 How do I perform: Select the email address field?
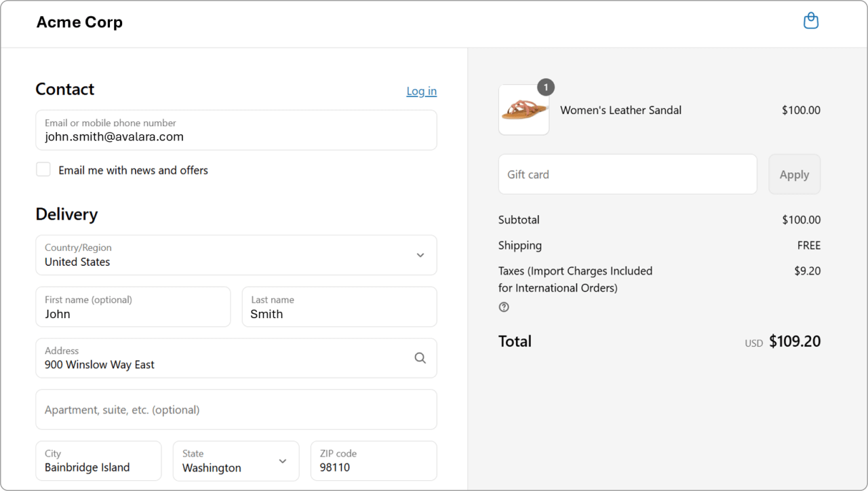pos(236,130)
